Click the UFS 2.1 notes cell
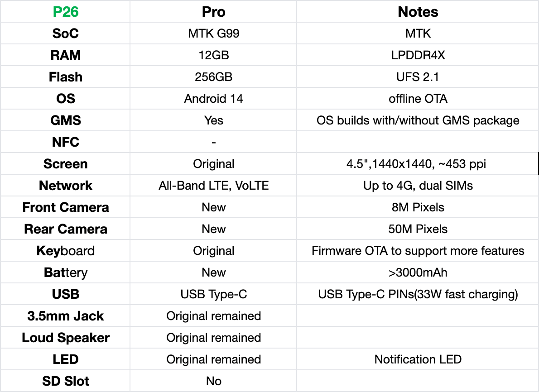539x392 pixels. [x=418, y=77]
